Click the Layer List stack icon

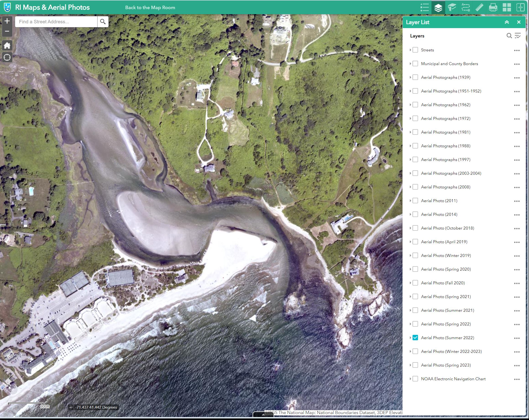[438, 7]
